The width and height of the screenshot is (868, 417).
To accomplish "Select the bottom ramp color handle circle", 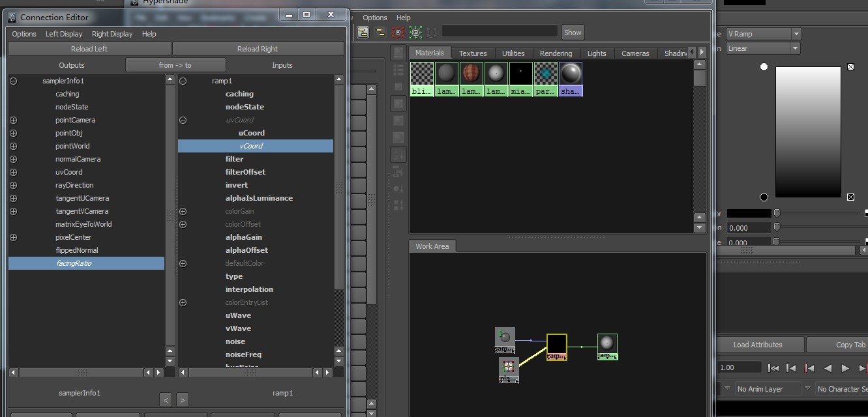I will (x=764, y=197).
